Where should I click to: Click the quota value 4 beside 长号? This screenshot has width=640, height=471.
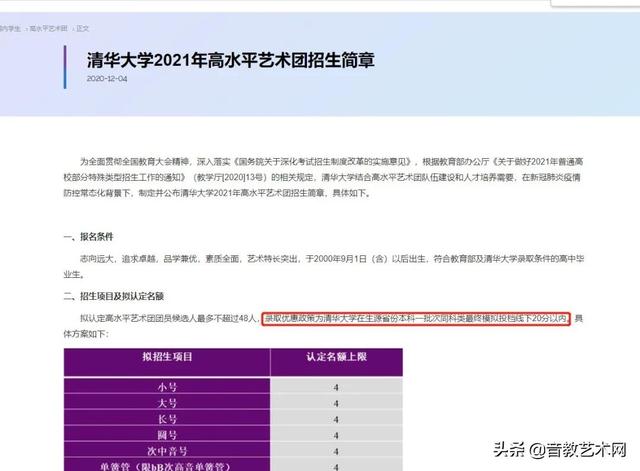[x=336, y=420]
